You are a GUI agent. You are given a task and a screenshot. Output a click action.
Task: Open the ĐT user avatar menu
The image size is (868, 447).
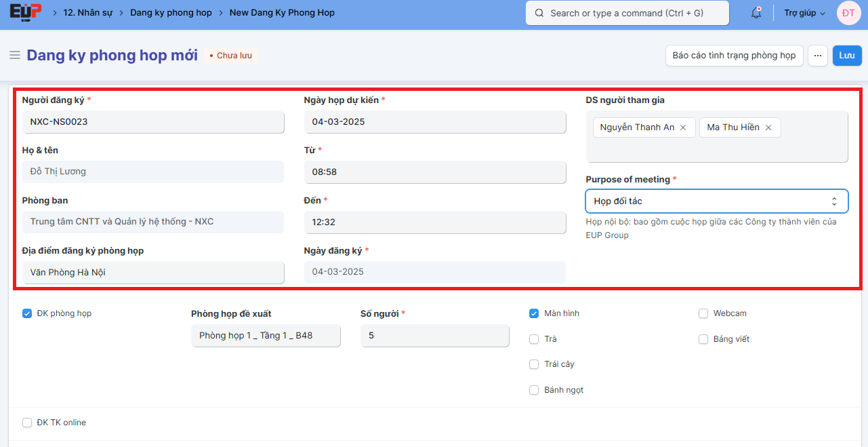tap(848, 13)
